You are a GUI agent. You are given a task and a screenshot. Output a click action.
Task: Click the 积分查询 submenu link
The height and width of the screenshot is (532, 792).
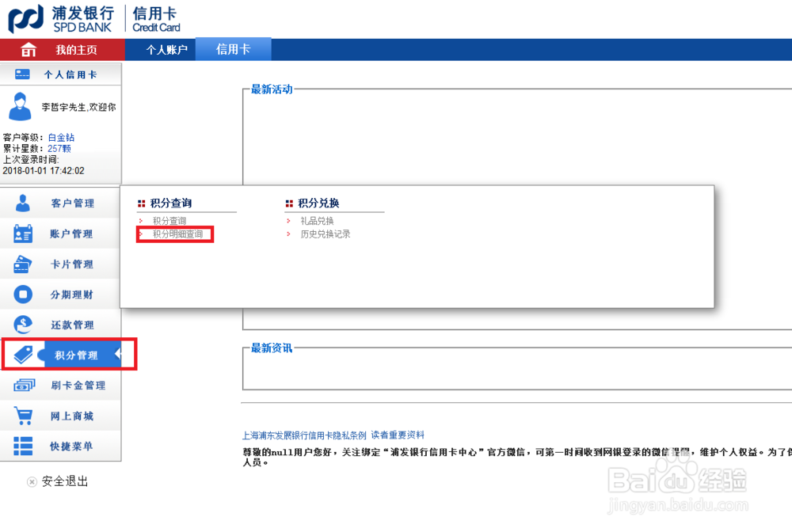pyautogui.click(x=169, y=221)
